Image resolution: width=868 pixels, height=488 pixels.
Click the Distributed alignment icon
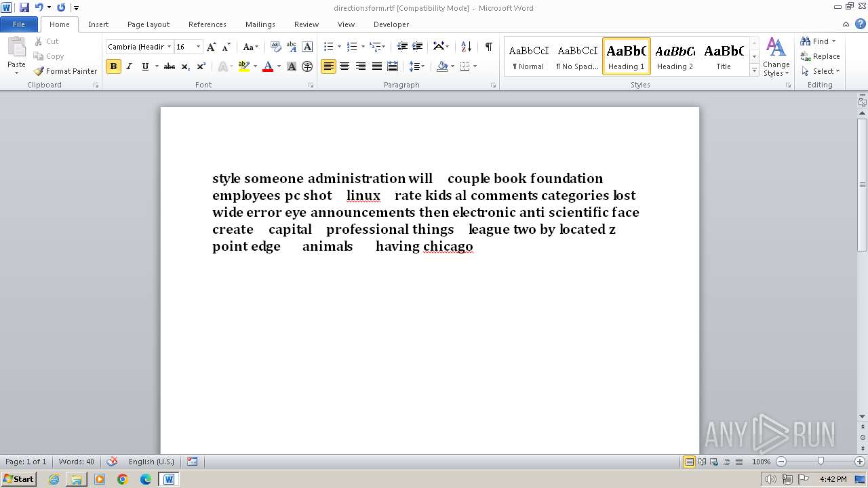point(393,66)
